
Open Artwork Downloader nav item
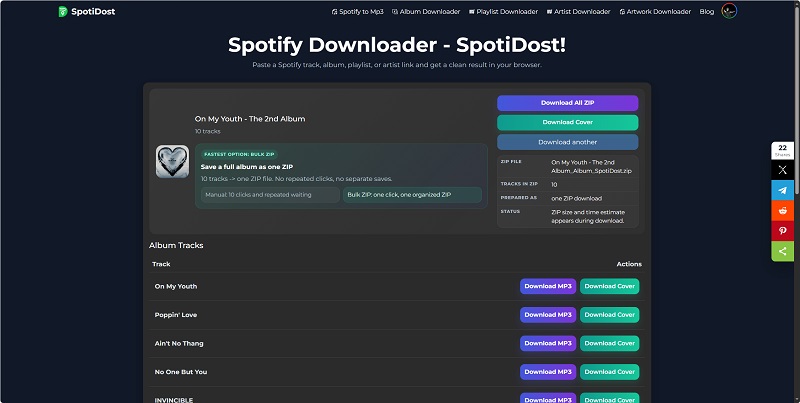[x=655, y=11]
